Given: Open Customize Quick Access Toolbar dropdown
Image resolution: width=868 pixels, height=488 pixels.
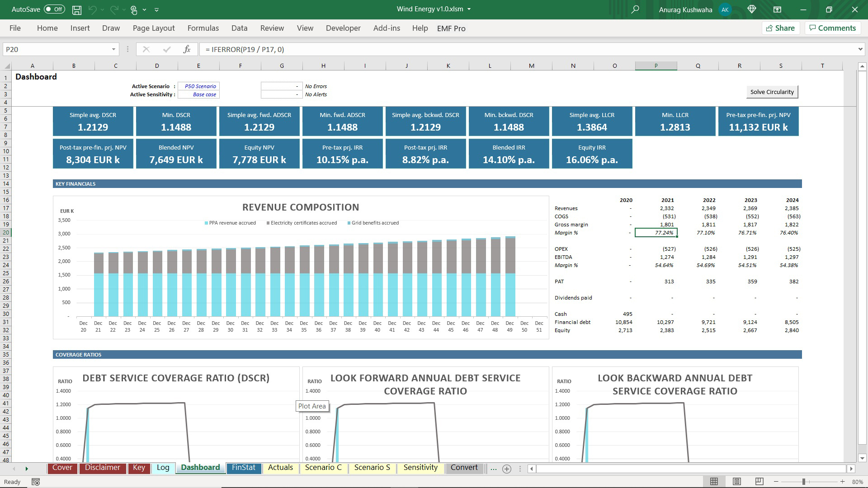Looking at the screenshot, I should tap(156, 9).
